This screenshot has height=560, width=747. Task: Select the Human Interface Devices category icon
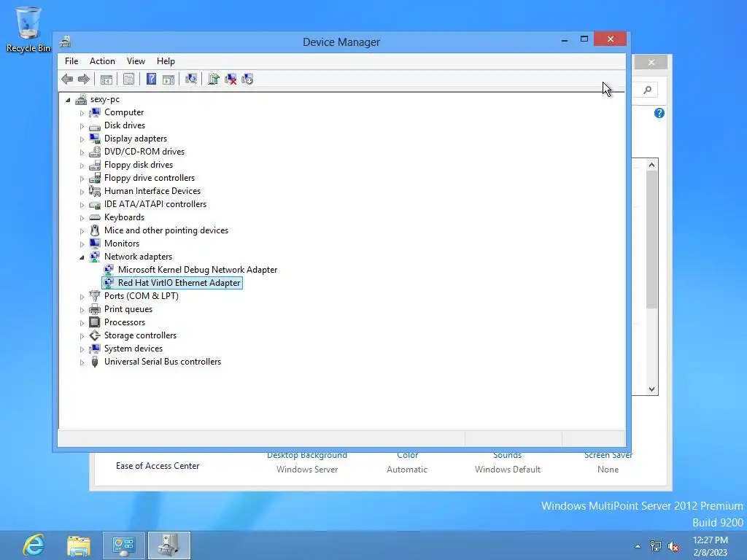[95, 191]
